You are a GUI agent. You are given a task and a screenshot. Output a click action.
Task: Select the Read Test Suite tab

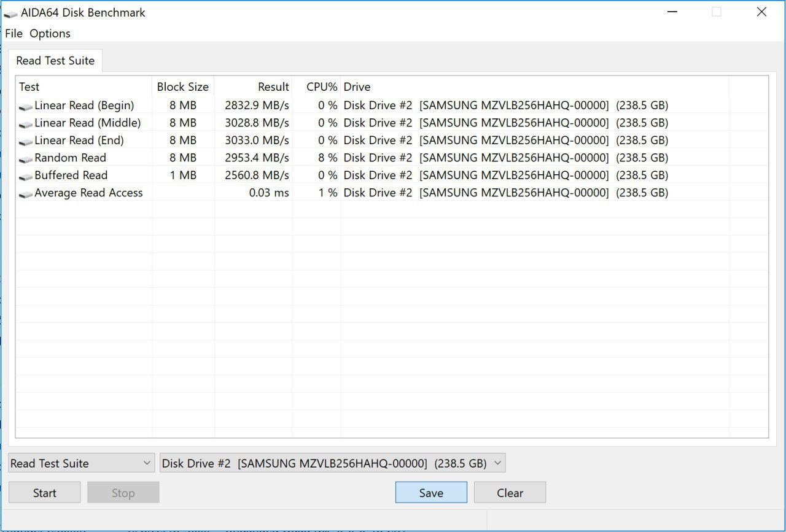[x=55, y=61]
